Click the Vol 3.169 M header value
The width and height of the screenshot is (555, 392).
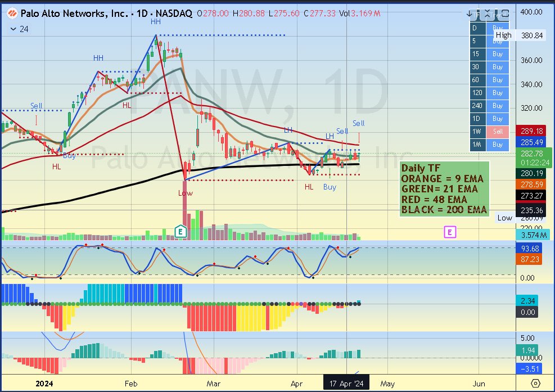pyautogui.click(x=360, y=13)
